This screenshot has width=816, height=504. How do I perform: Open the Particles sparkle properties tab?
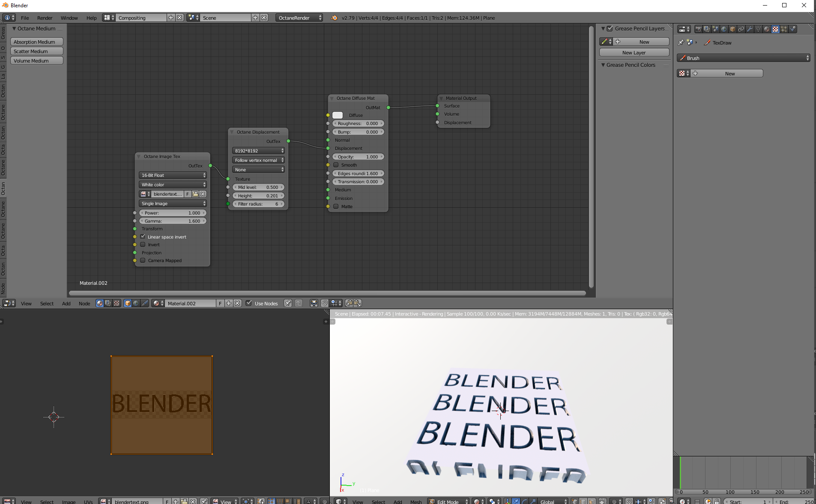coord(784,29)
